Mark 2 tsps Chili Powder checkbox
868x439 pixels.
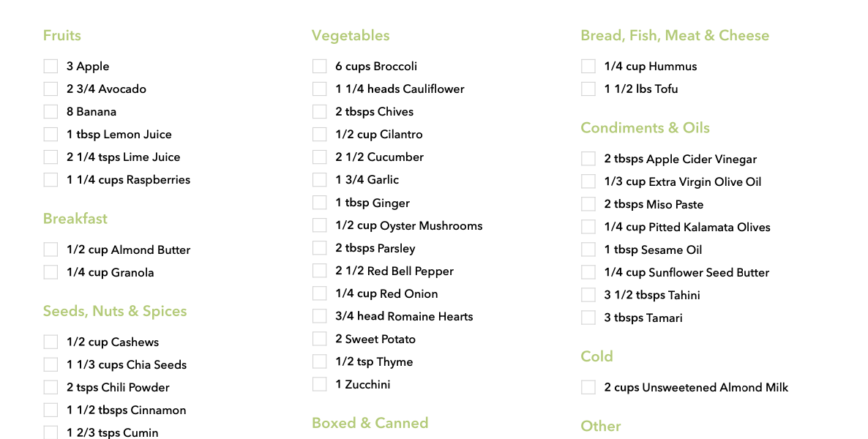[x=51, y=388]
